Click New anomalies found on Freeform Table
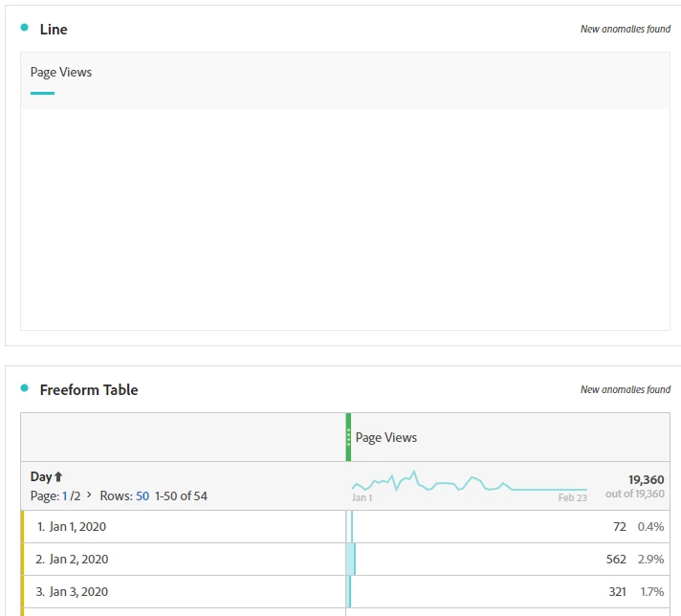 click(626, 389)
